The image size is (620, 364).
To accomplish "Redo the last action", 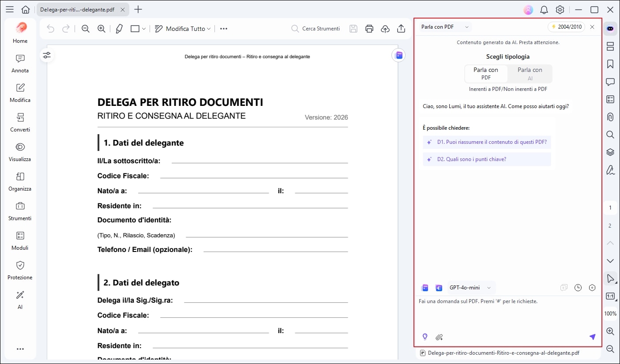I will (66, 29).
